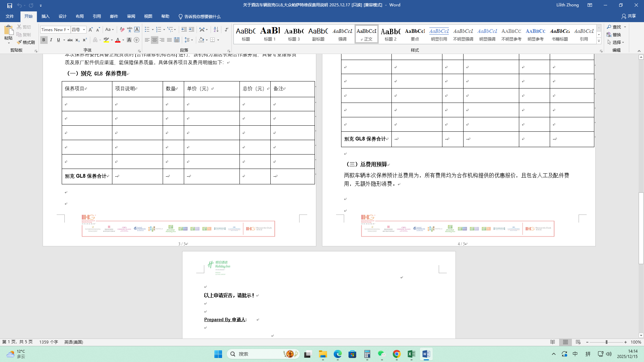Expand the font size 四号 dropdown

pyautogui.click(x=84, y=29)
